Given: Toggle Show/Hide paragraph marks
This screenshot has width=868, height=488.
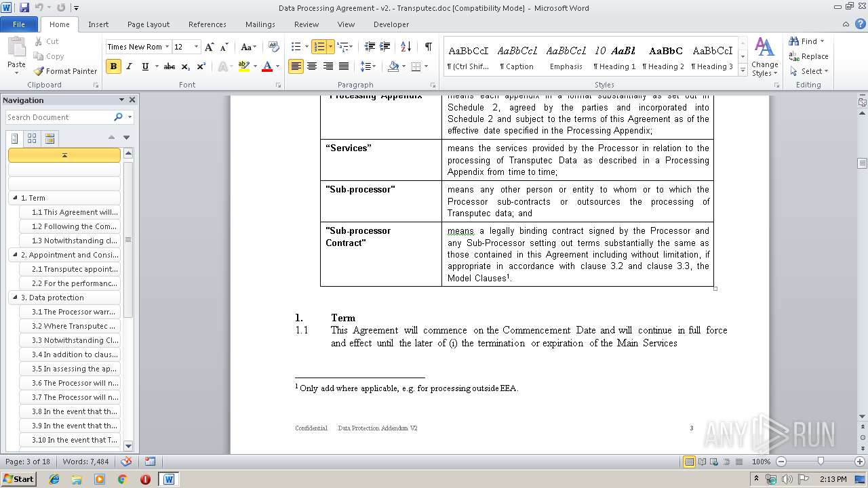Looking at the screenshot, I should pyautogui.click(x=428, y=47).
